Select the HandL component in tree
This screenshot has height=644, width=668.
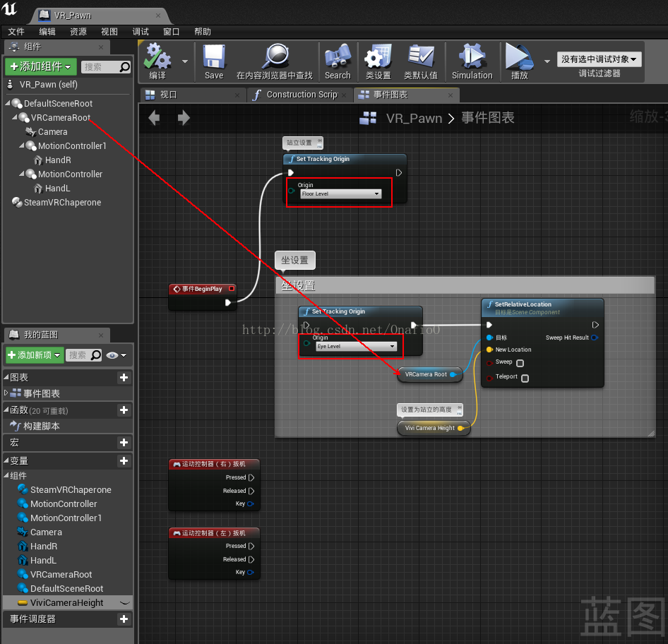pyautogui.click(x=57, y=188)
